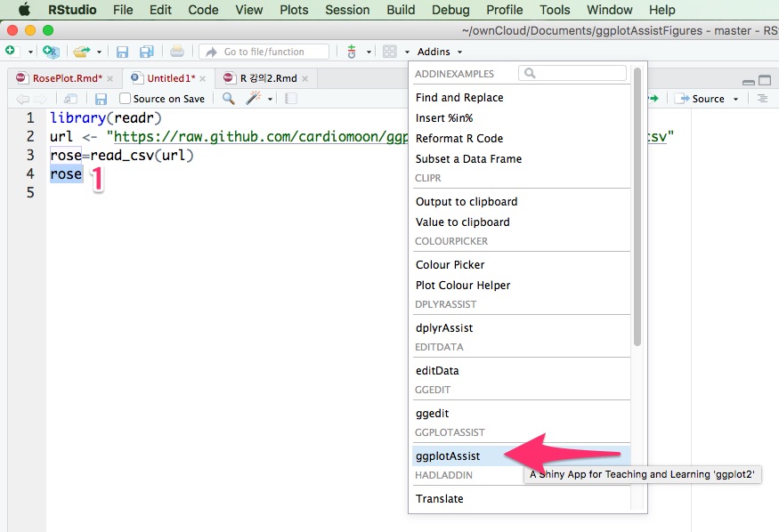
Task: Open the Build menu
Action: (401, 10)
